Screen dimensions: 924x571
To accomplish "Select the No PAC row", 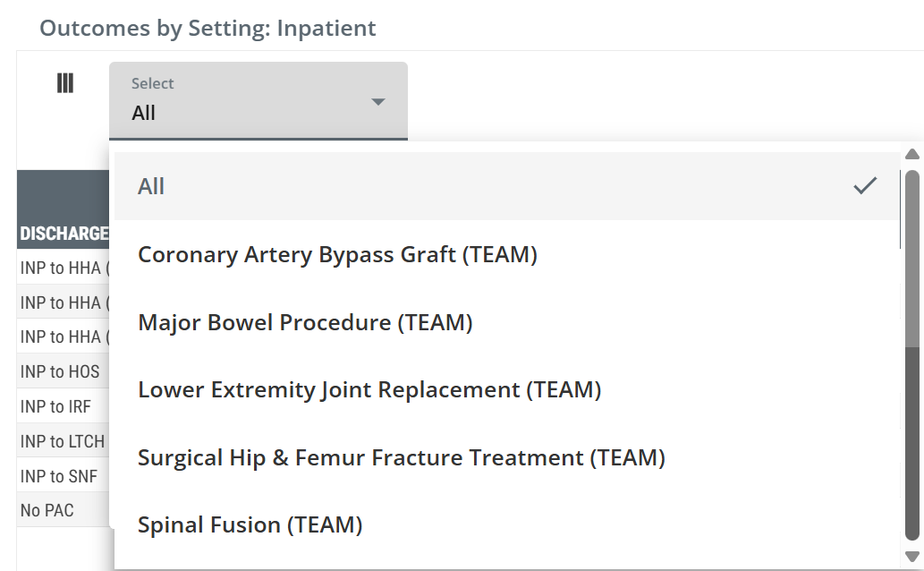I will pos(47,511).
